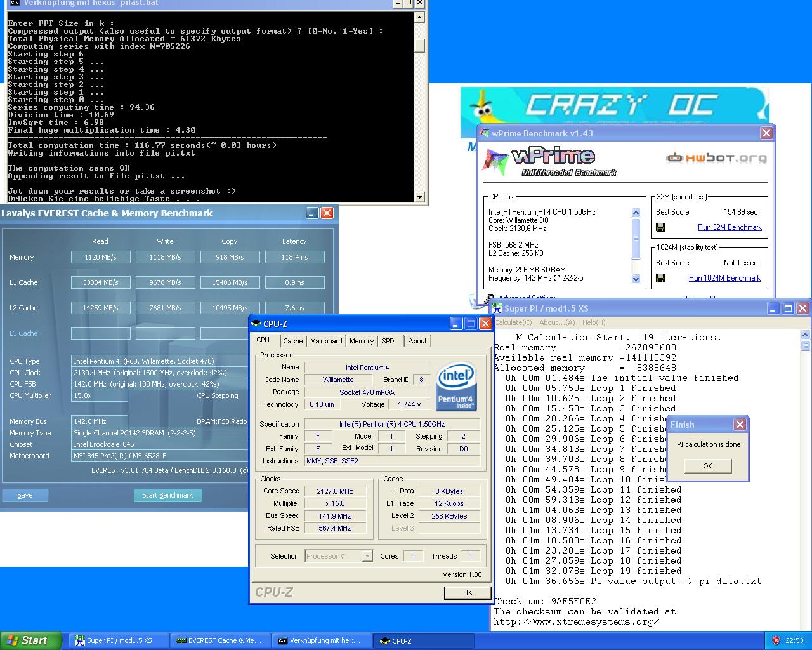Click the security shield tray icon
This screenshot has height=650, width=812.
coord(775,640)
